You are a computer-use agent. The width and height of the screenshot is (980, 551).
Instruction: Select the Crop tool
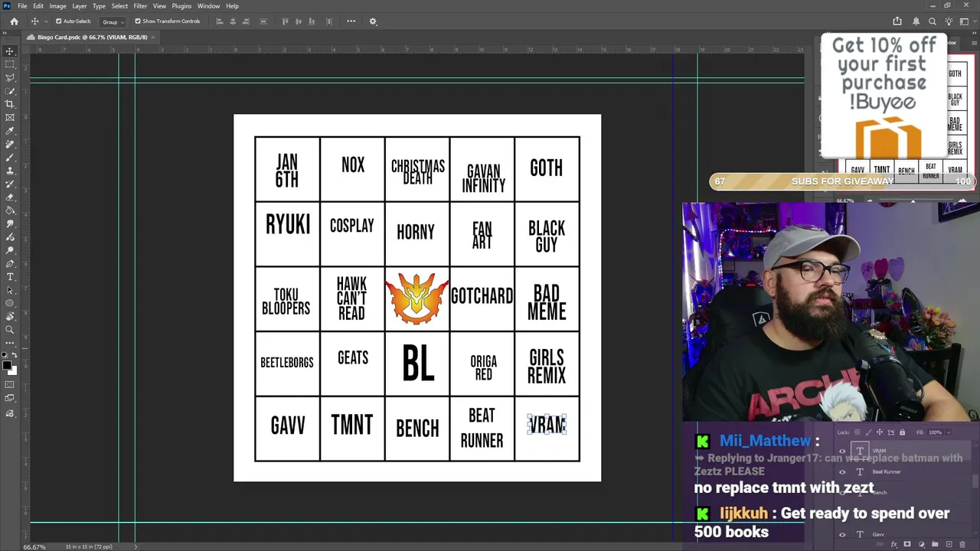pos(10,104)
